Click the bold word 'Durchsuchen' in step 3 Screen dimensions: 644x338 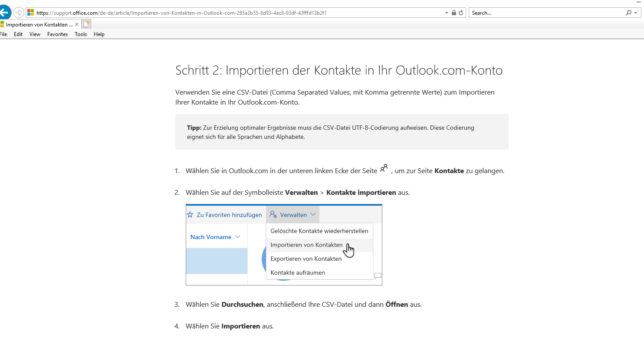click(242, 305)
